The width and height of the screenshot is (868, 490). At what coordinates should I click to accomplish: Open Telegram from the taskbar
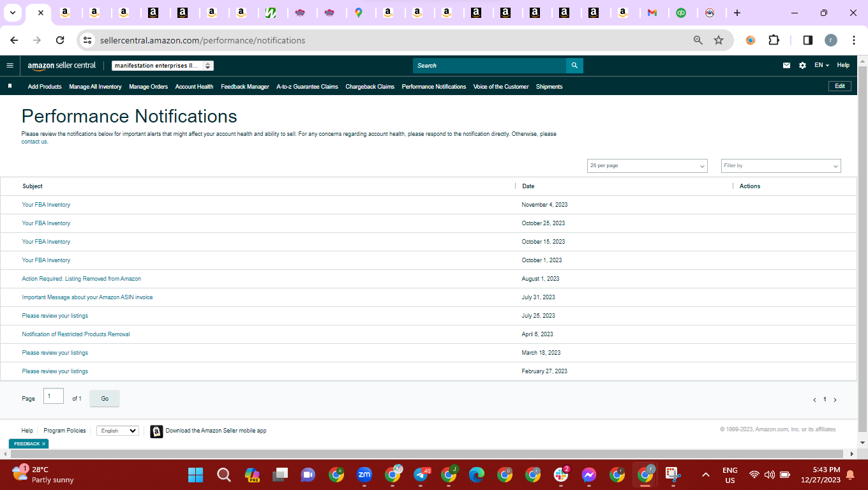[421, 475]
